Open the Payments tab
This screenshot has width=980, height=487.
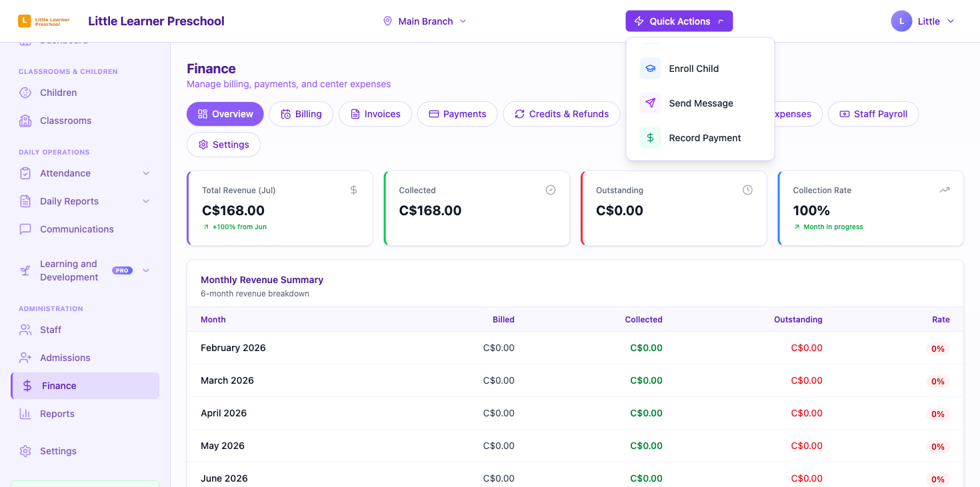457,114
